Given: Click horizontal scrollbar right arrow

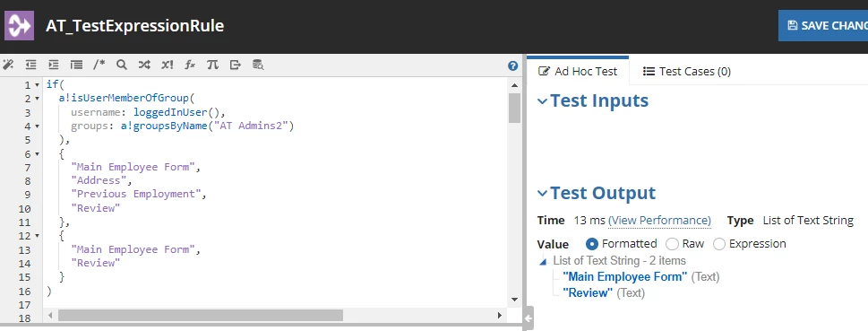Looking at the screenshot, I should 499,315.
